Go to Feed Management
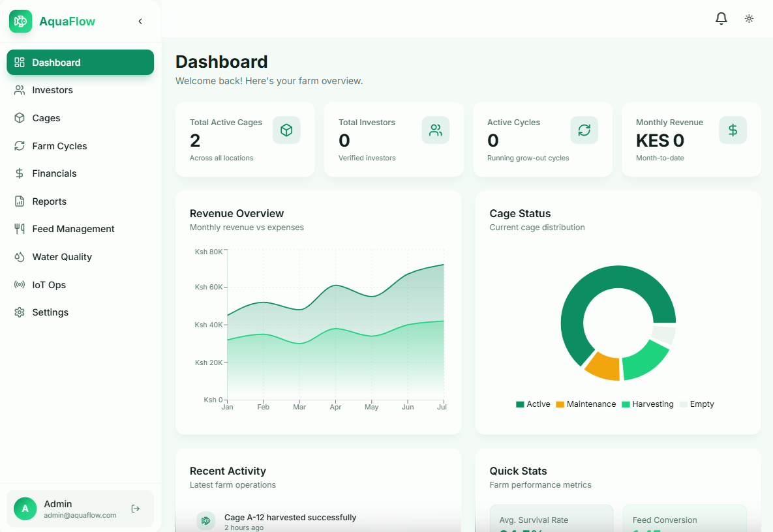773x532 pixels. pyautogui.click(x=80, y=229)
